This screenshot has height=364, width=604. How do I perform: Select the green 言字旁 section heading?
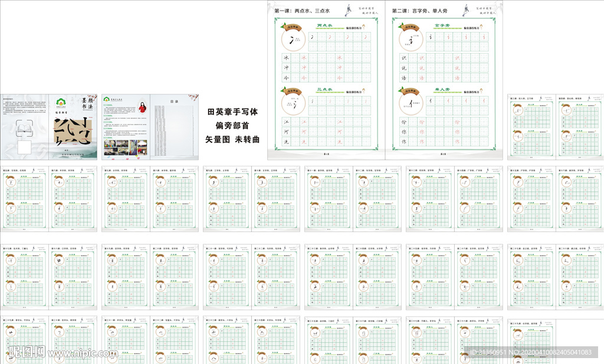[x=442, y=25]
